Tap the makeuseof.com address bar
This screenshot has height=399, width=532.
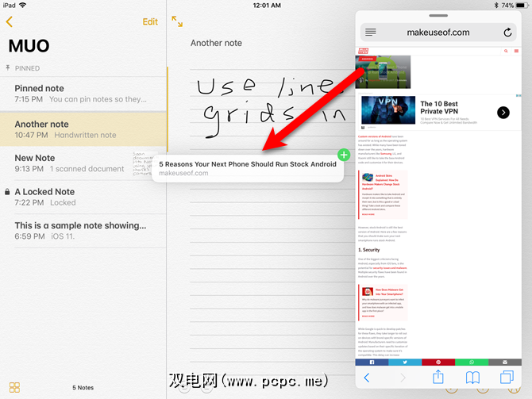(438, 33)
